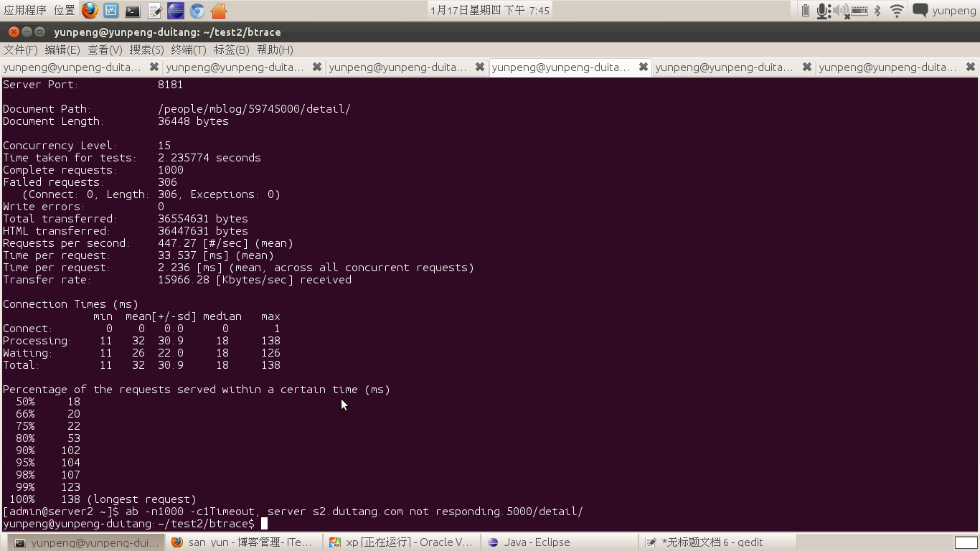Close the fifth terminal tab

tap(807, 67)
